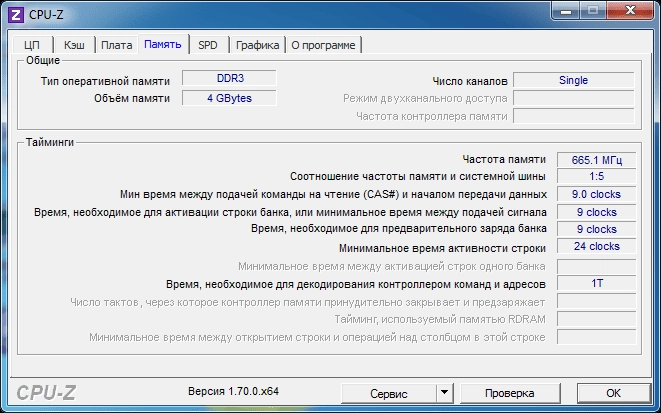Click the Минимальное время активности строки label
This screenshot has height=413, width=661.
point(442,248)
